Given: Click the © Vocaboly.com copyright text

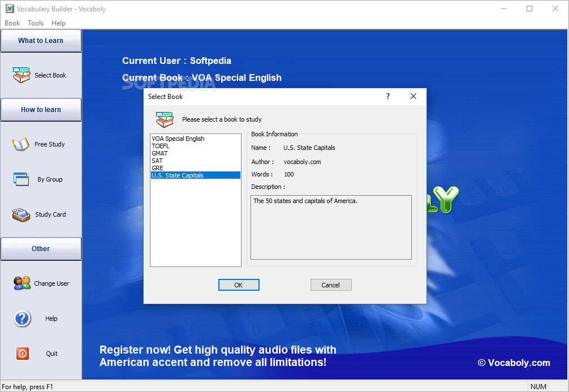Looking at the screenshot, I should coord(514,363).
